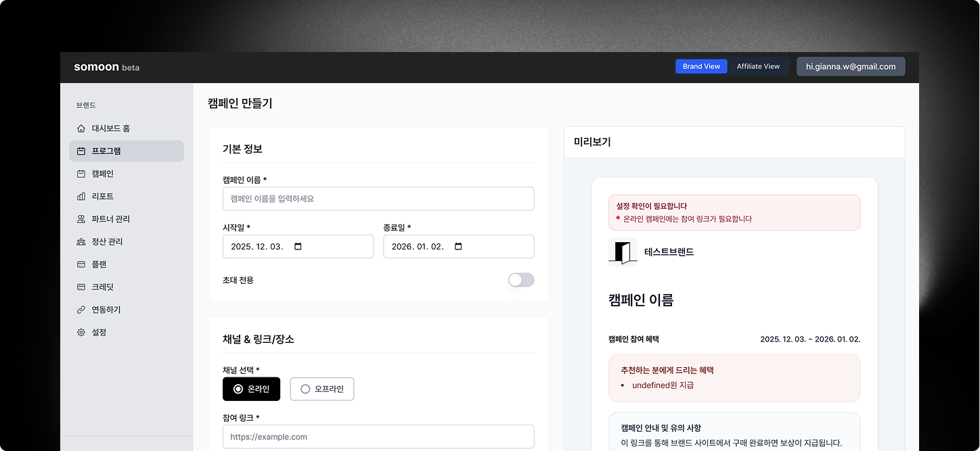Switch to Brand View tab

point(701,66)
